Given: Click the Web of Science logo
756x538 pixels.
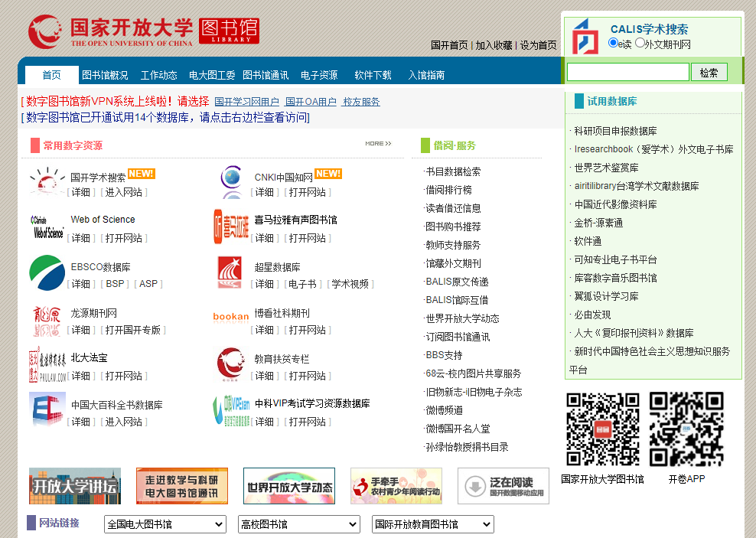Looking at the screenshot, I should [47, 227].
